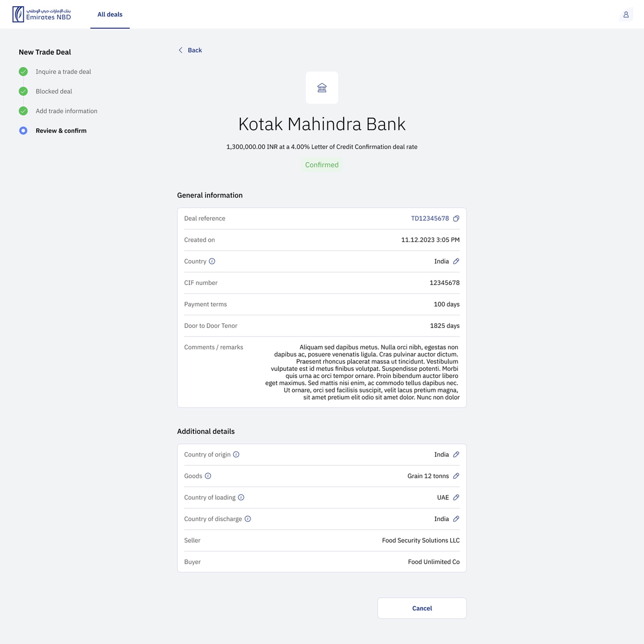
Task: Show Country of loading info
Action: tap(241, 497)
